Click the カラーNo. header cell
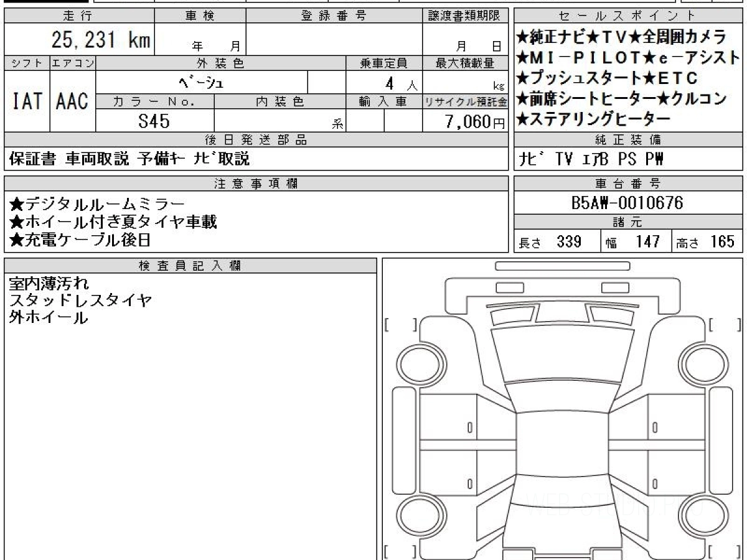This screenshot has height=560, width=747. pos(155,101)
